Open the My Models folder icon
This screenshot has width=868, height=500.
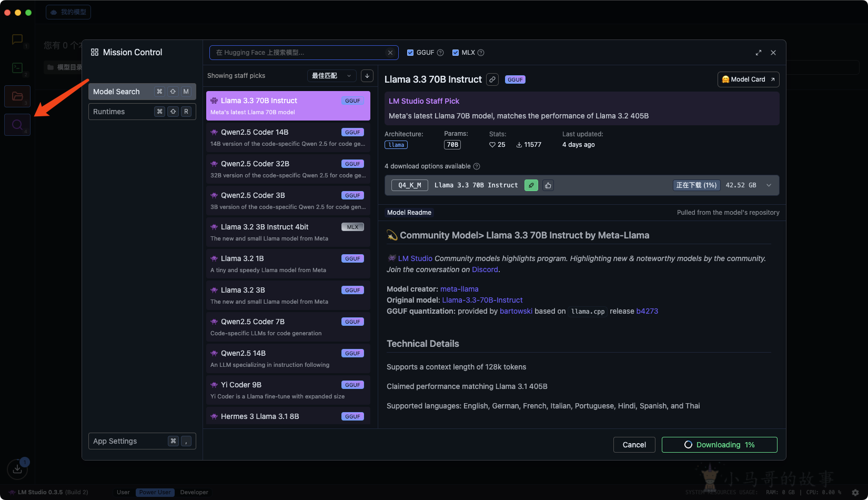pos(17,96)
